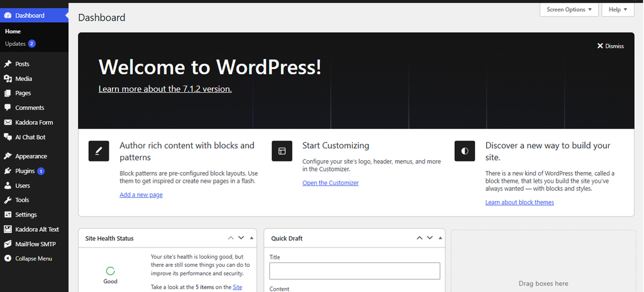The height and width of the screenshot is (292, 644).
Task: Click the layout icon beside Start Customizing
Action: tap(282, 151)
